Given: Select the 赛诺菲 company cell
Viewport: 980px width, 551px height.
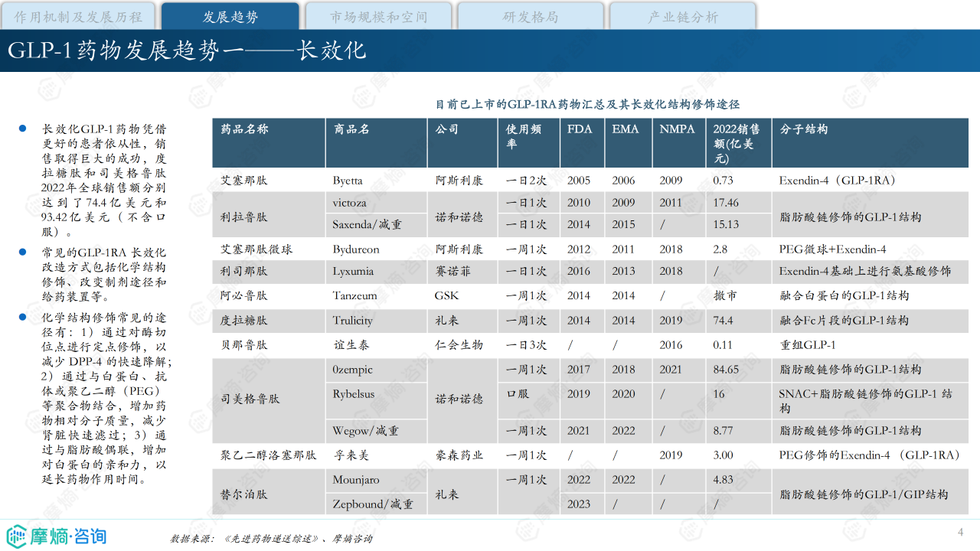Looking at the screenshot, I should pyautogui.click(x=462, y=272).
